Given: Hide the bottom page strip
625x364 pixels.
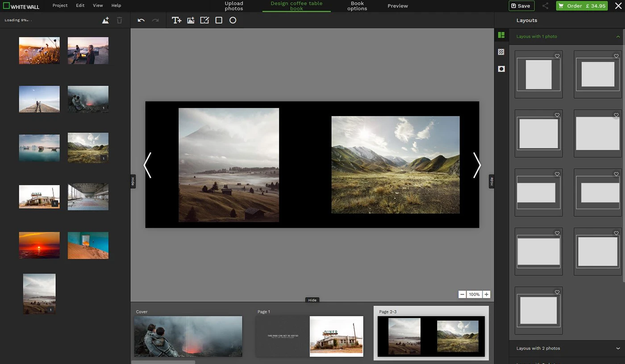Looking at the screenshot, I should (x=312, y=300).
